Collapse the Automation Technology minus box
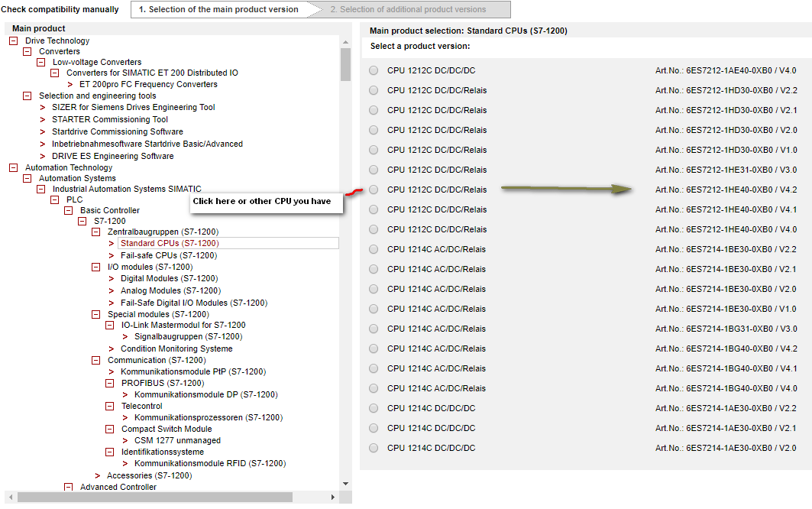The image size is (812, 509). [x=14, y=167]
